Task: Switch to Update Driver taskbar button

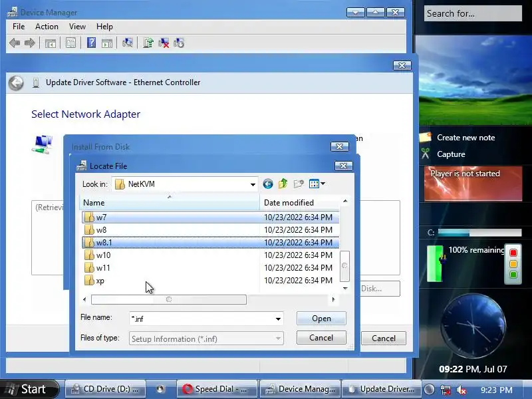Action: [x=381, y=389]
